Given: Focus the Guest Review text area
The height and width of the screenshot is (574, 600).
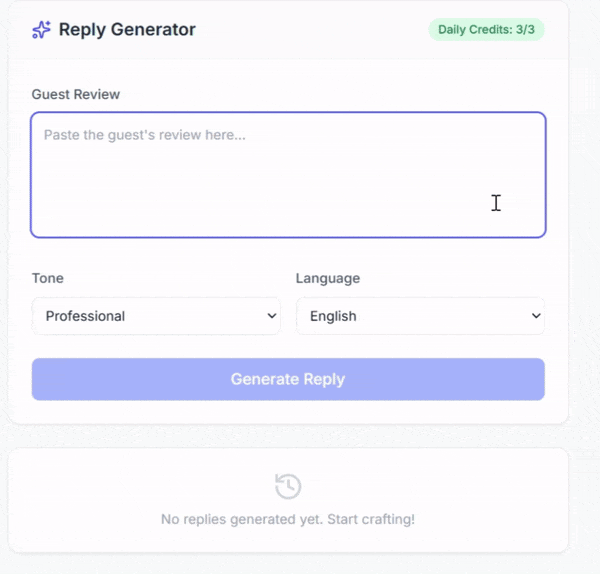Looking at the screenshot, I should pyautogui.click(x=288, y=175).
